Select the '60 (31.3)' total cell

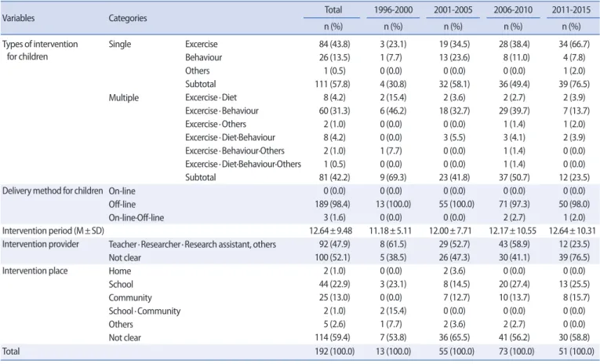click(334, 111)
